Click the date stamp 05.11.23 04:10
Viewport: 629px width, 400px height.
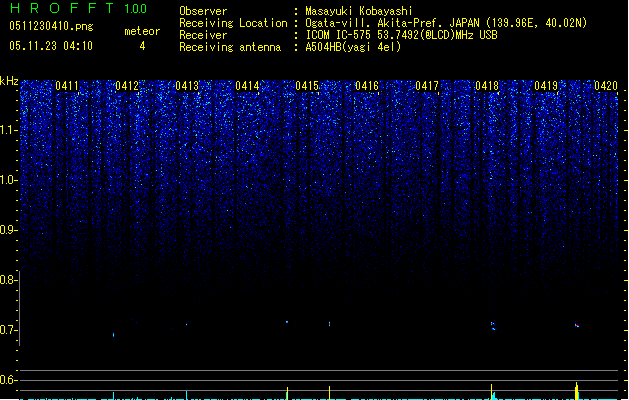tap(51, 46)
